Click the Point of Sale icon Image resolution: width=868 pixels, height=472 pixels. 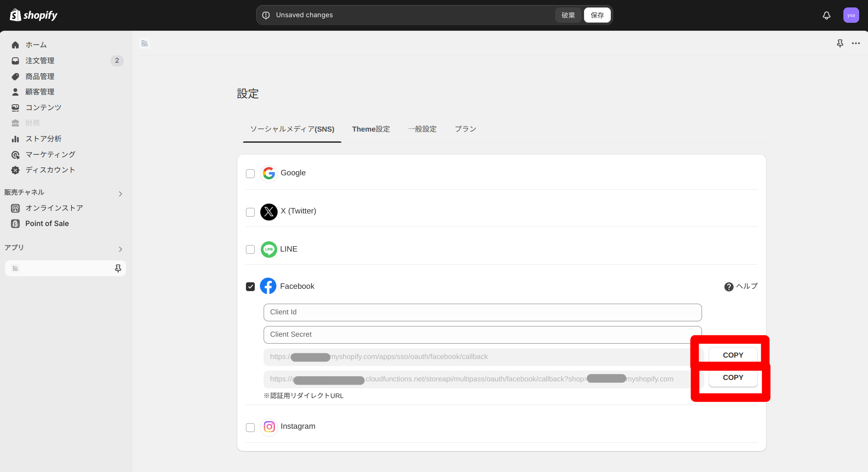point(15,224)
